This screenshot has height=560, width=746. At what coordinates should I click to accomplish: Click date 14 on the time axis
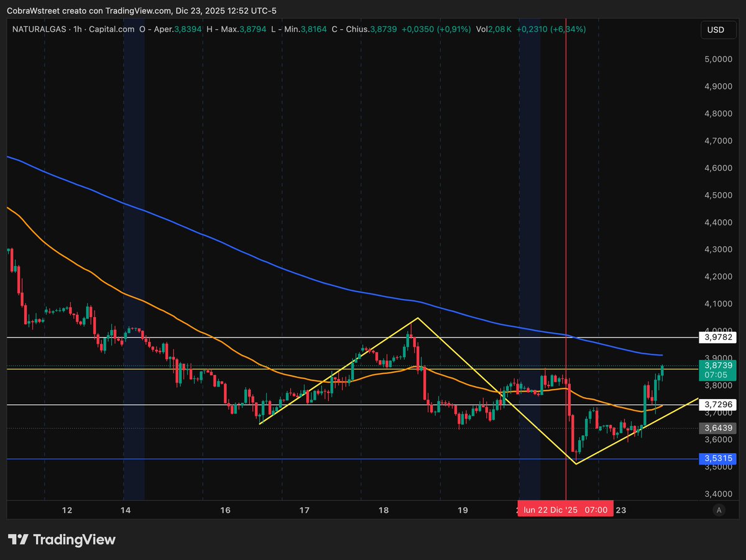pyautogui.click(x=126, y=510)
